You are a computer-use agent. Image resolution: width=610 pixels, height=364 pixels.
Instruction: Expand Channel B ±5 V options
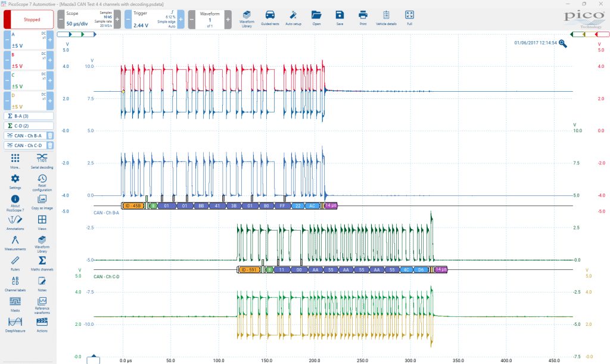29,60
